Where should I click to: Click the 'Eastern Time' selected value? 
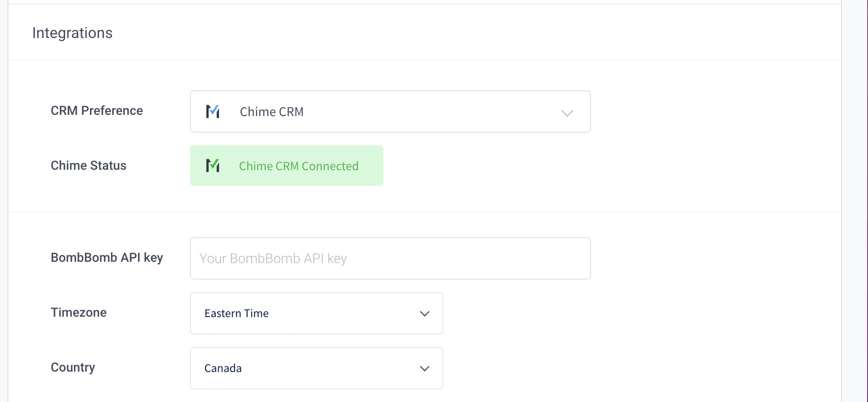[236, 313]
